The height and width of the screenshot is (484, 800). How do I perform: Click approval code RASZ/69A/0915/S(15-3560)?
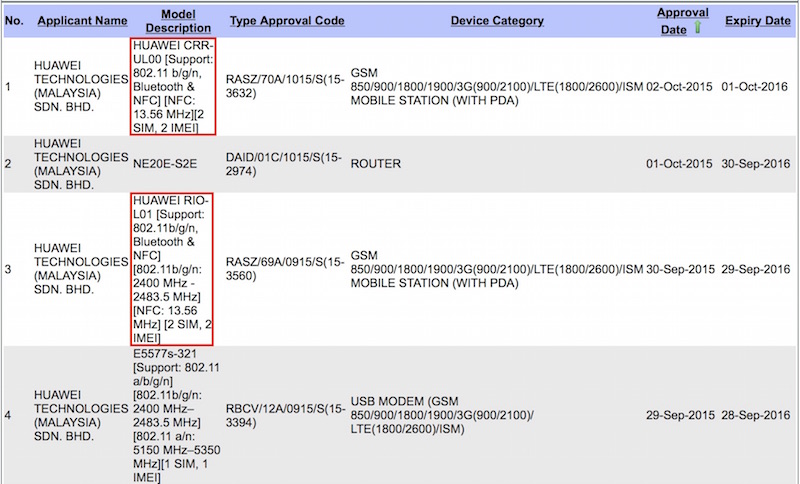(x=285, y=269)
